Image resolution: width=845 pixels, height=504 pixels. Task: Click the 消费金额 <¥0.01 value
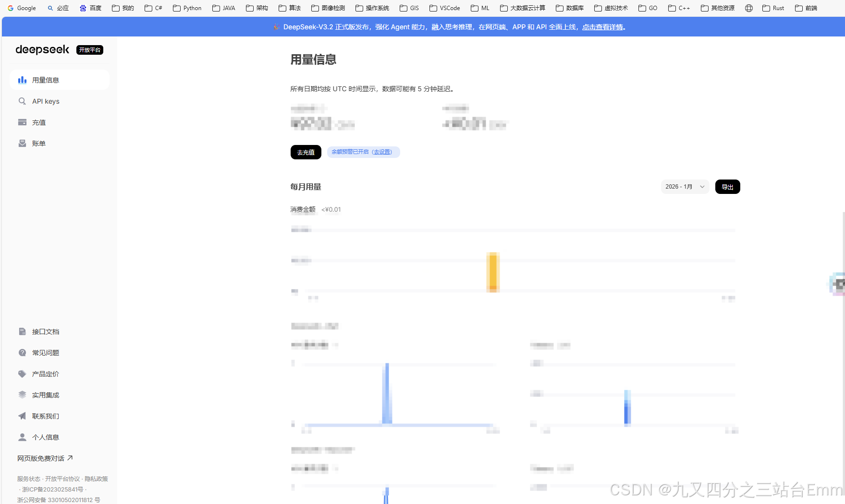tap(331, 209)
